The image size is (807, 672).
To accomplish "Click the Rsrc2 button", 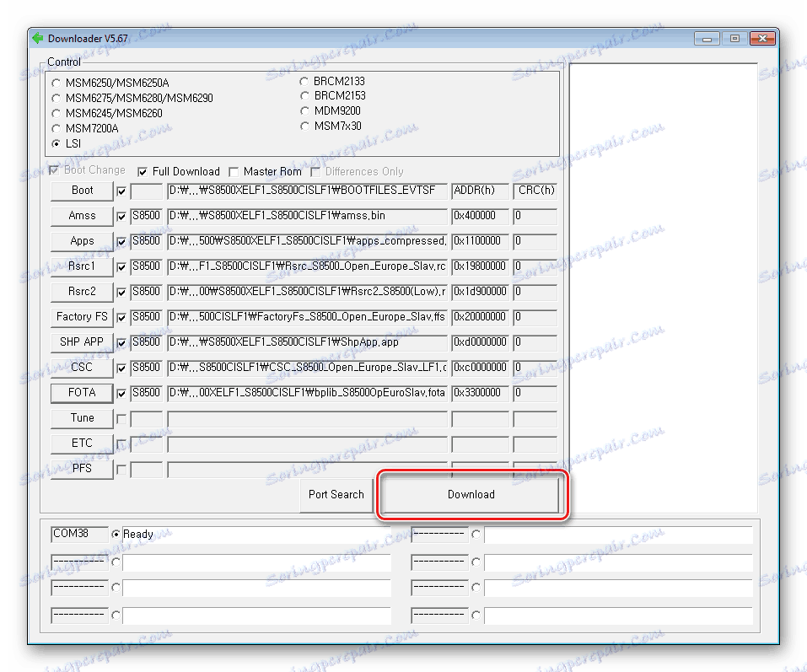I will click(x=82, y=291).
